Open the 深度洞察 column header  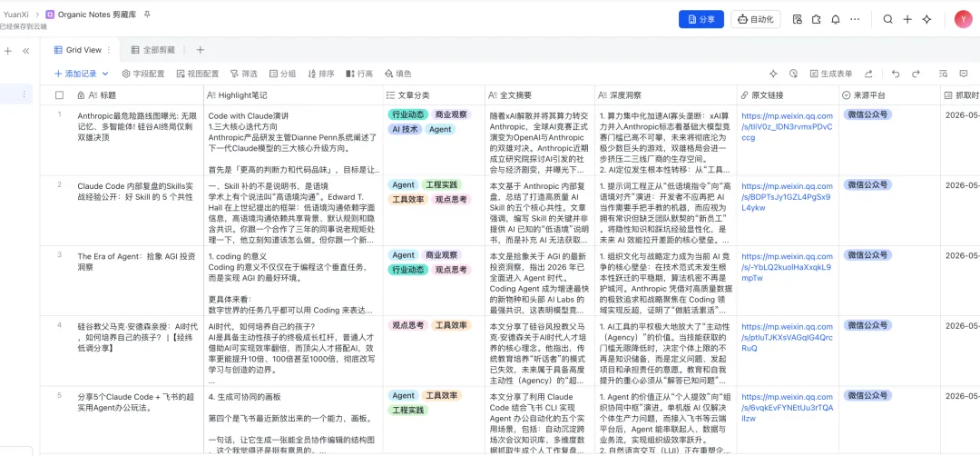coord(665,95)
